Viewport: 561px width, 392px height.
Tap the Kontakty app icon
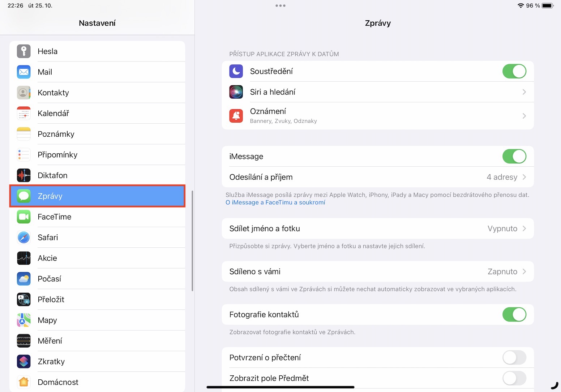click(24, 93)
